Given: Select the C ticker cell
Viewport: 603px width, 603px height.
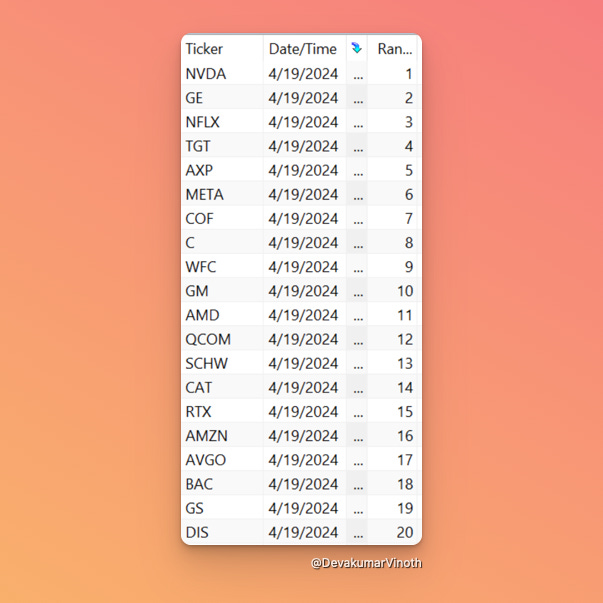Looking at the screenshot, I should click(x=222, y=243).
